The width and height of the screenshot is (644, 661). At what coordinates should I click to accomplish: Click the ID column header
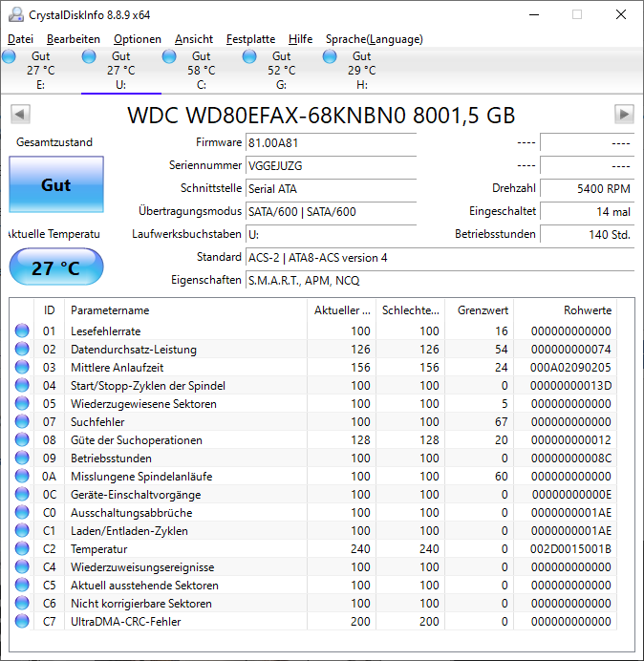coord(50,310)
